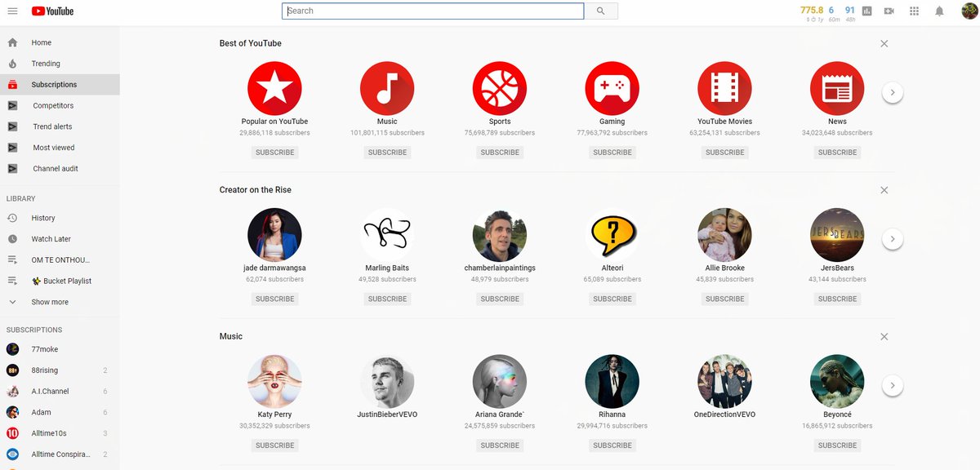Screen dimensions: 980x470
Task: Open the Sports basketball channel icon
Action: (x=500, y=88)
